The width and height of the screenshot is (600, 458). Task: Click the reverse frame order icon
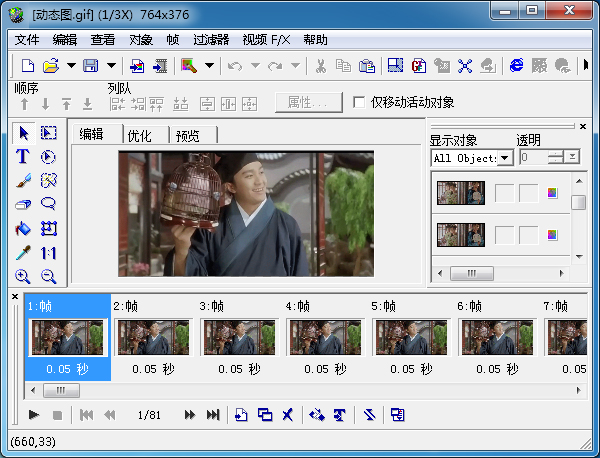pos(369,414)
